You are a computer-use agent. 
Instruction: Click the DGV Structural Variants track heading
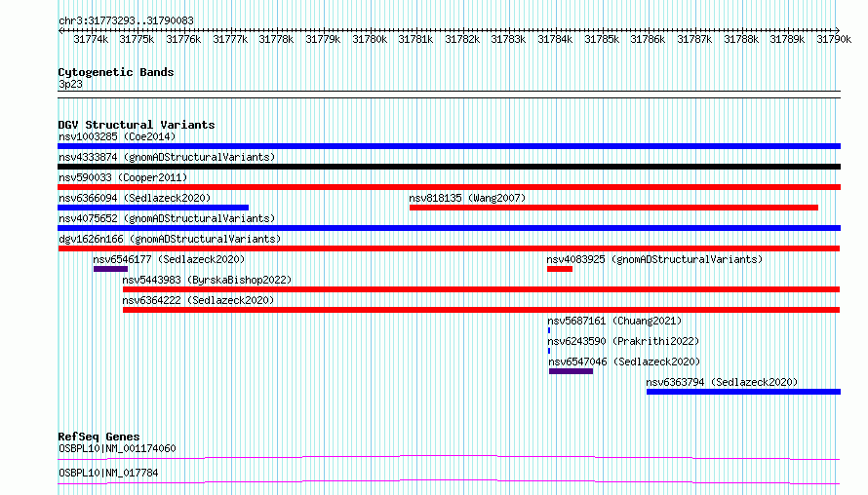click(137, 125)
